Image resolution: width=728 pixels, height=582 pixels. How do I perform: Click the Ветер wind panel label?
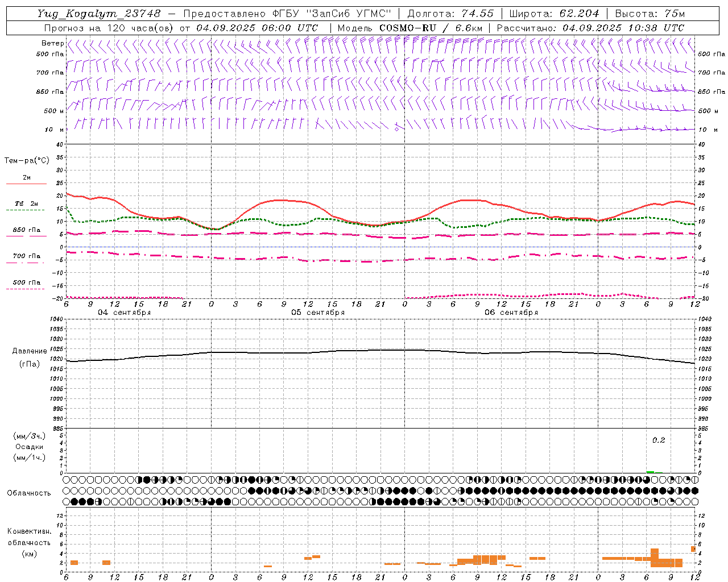(52, 43)
